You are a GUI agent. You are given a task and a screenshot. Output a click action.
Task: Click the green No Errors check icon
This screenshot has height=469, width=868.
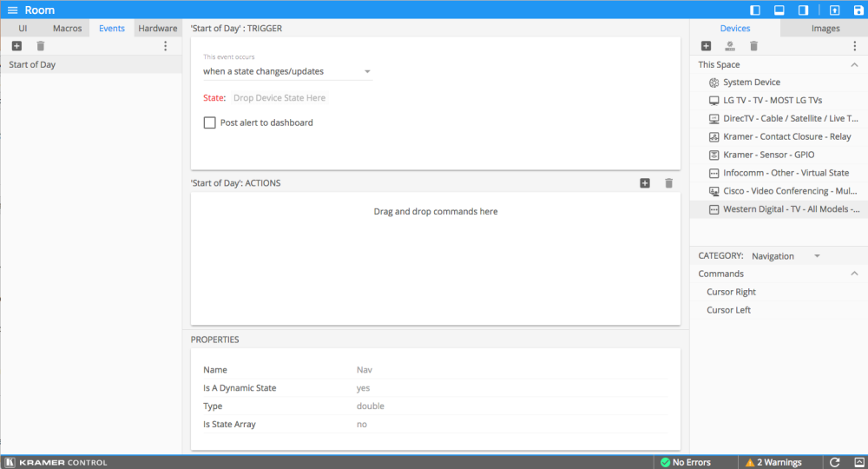click(x=666, y=462)
